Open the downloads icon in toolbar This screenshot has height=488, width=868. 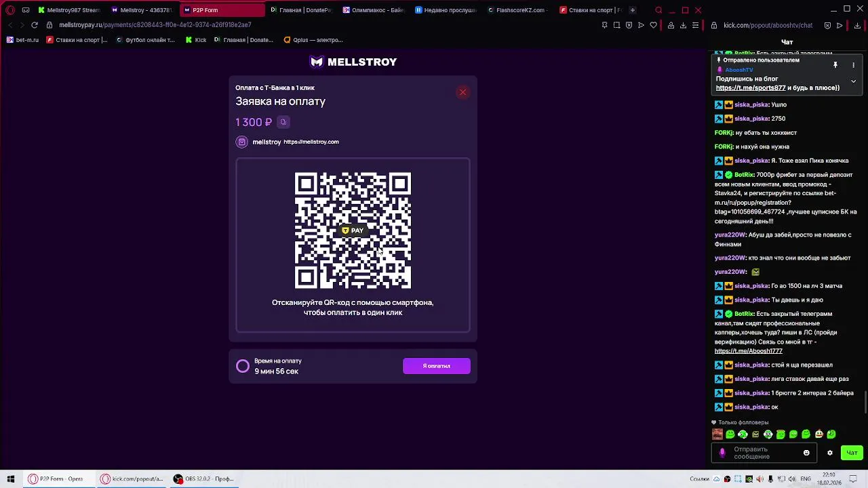(683, 25)
